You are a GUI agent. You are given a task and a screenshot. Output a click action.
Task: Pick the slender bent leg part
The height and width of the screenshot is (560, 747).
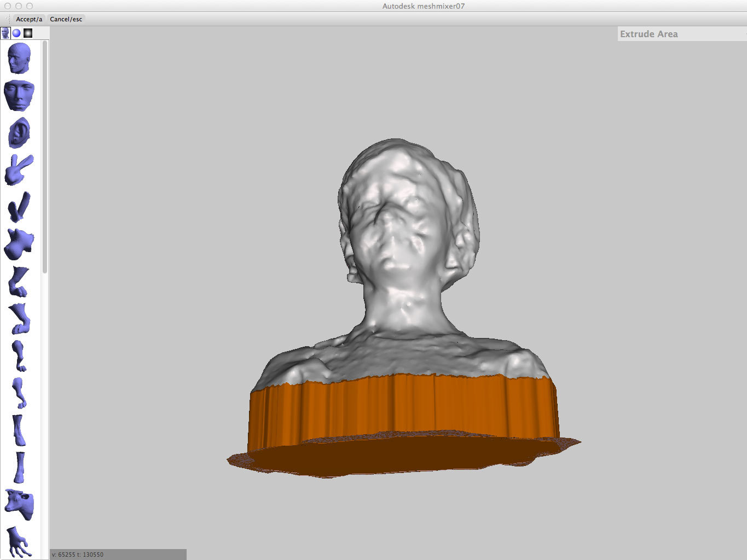19,355
